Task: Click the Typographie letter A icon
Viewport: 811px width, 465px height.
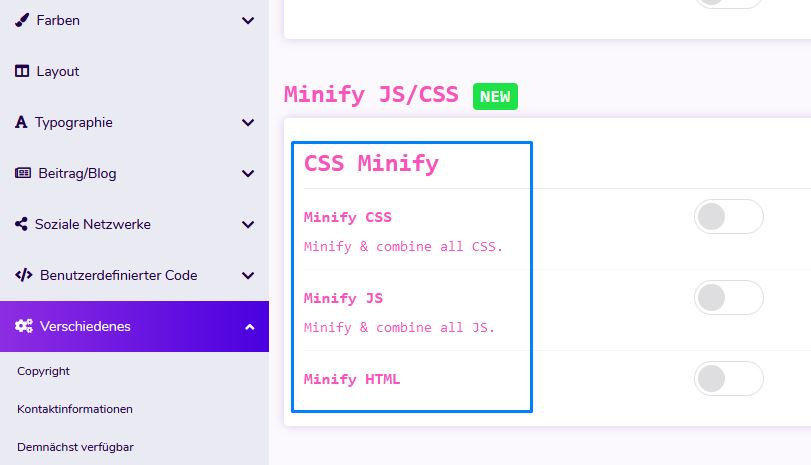Action: [21, 122]
